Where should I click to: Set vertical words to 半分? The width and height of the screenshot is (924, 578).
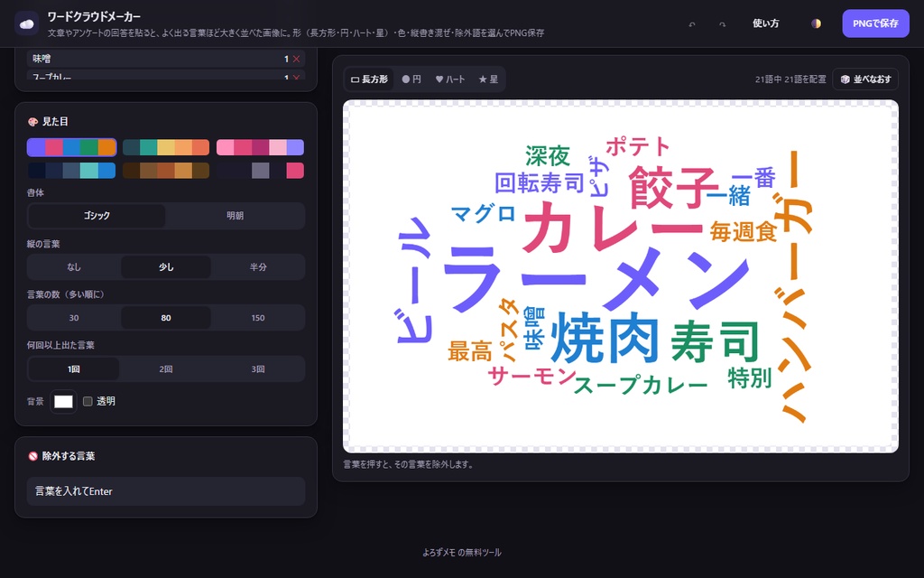pos(258,267)
